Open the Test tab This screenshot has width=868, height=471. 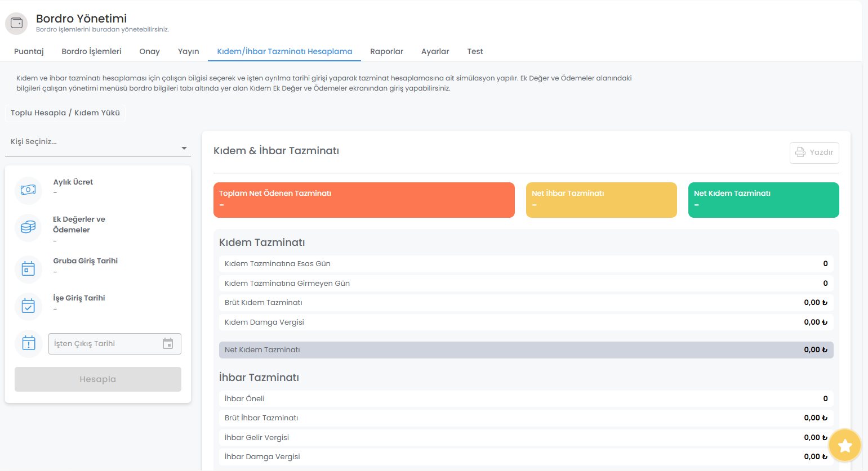click(x=475, y=51)
